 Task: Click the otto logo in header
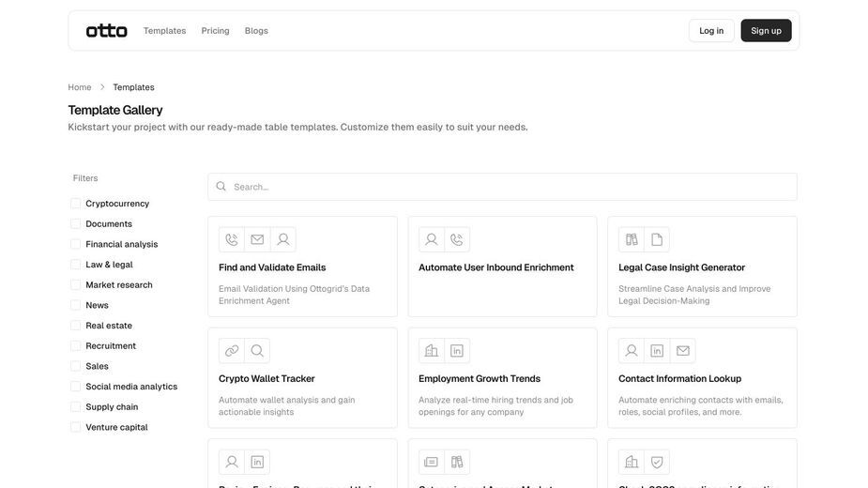point(106,30)
